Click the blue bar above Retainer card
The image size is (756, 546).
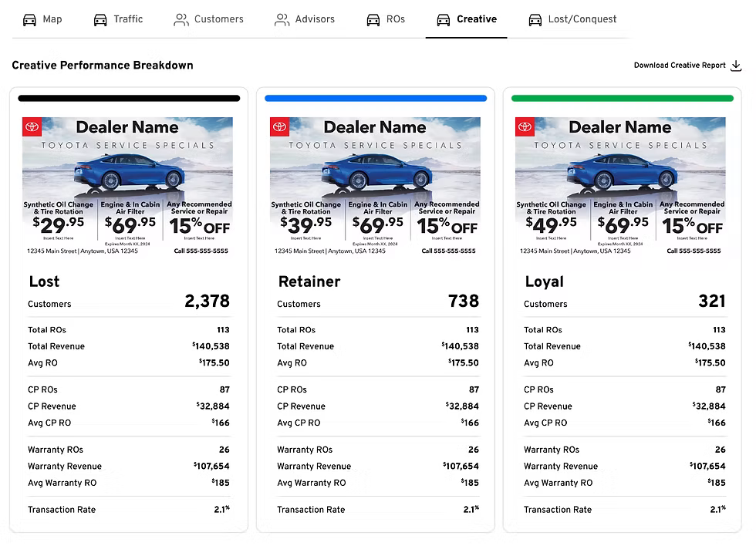[x=376, y=98]
